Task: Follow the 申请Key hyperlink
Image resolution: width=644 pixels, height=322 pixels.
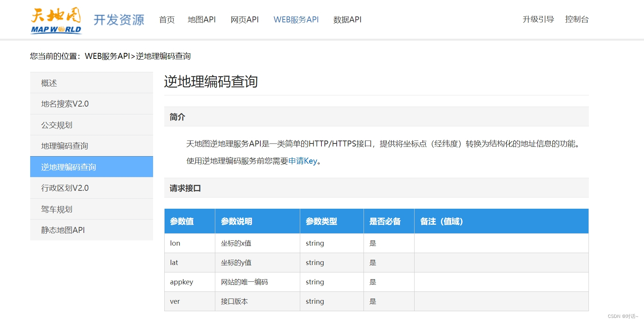Action: pos(303,161)
